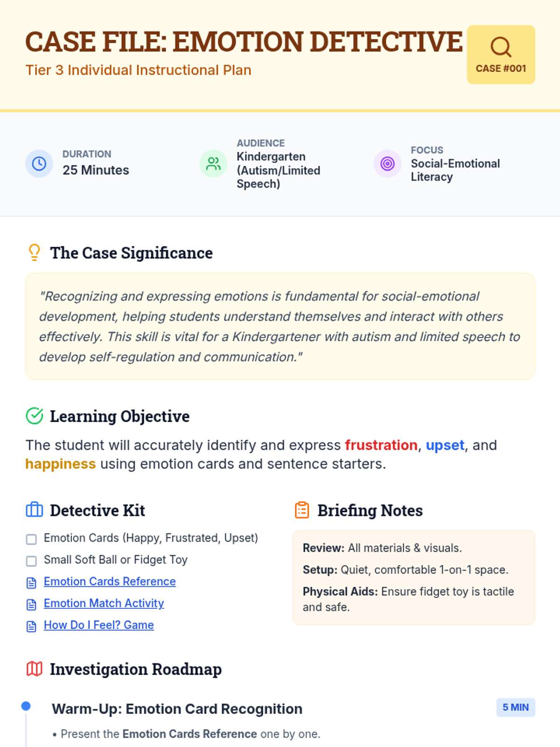Open the Emotion Cards Reference link

[110, 581]
